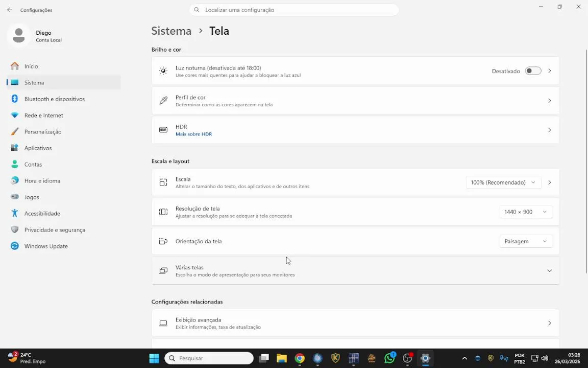Toggle the Luz noturna switch
The height and width of the screenshot is (368, 588).
(533, 71)
